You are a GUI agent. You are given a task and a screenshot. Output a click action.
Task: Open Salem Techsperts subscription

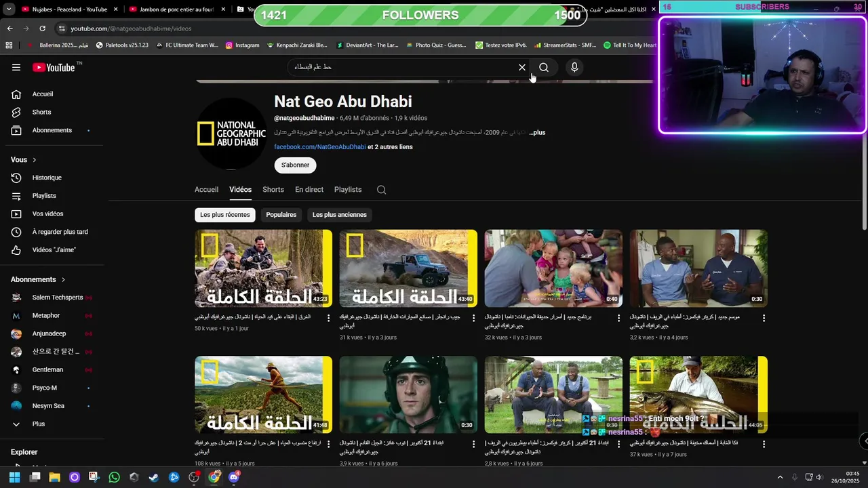[52, 298]
